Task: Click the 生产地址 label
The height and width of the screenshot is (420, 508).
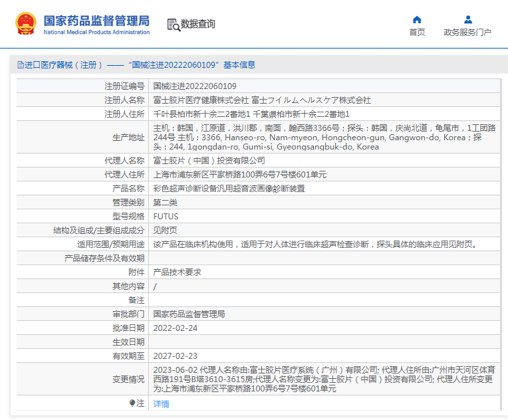Action: point(128,138)
